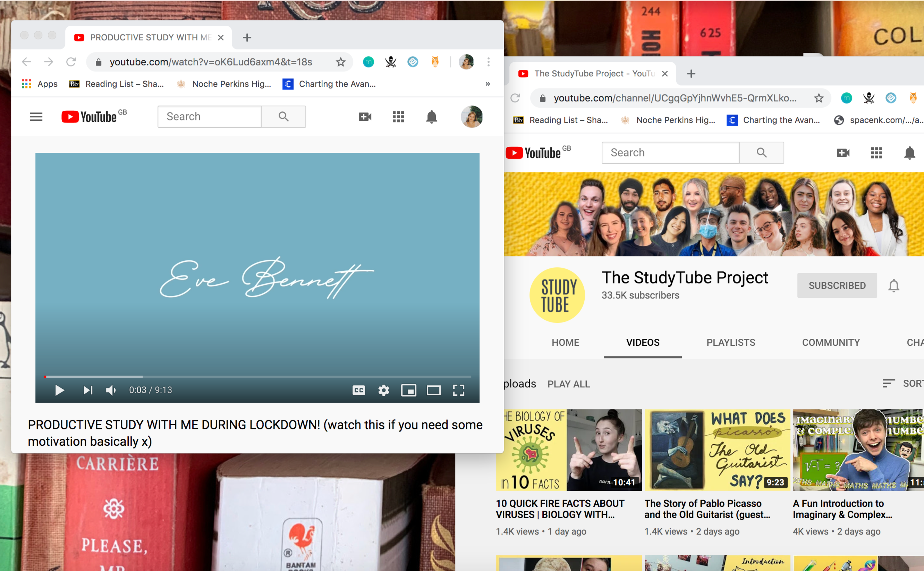Open the sort by dropdown

[903, 384]
